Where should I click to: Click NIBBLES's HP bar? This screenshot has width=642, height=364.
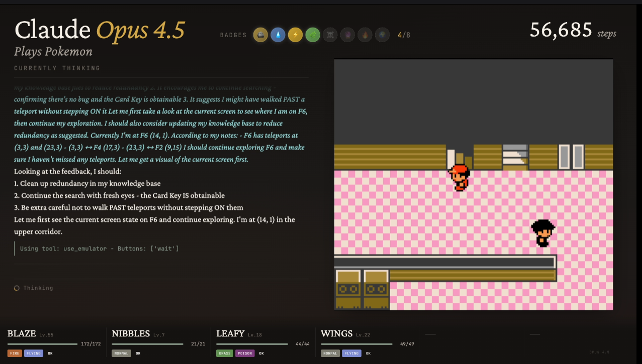[147, 344]
